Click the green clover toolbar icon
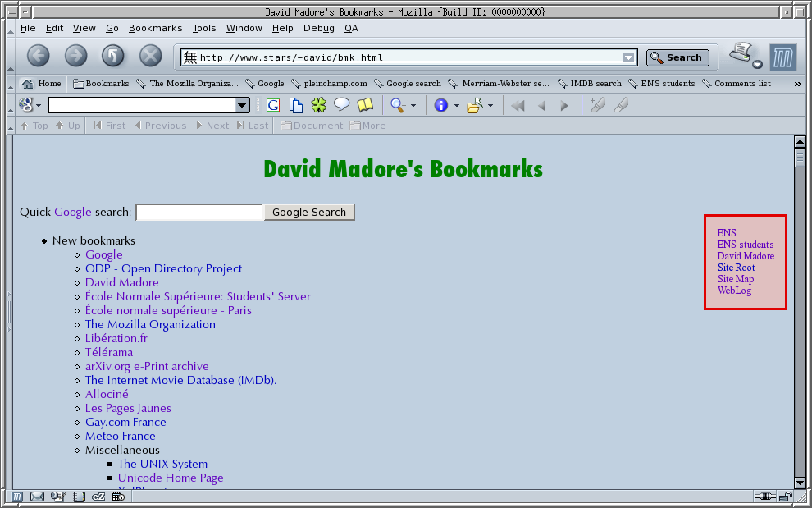The width and height of the screenshot is (812, 508). [318, 105]
